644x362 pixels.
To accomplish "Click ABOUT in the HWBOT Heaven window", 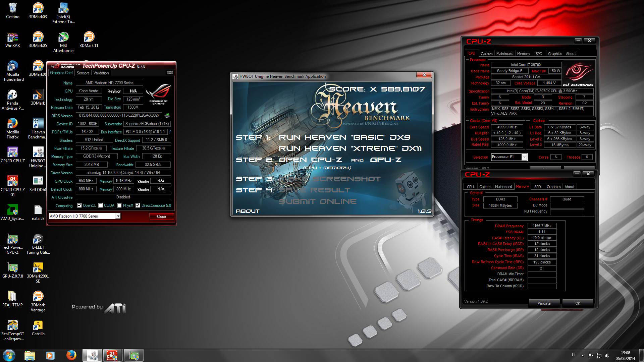I will click(248, 211).
